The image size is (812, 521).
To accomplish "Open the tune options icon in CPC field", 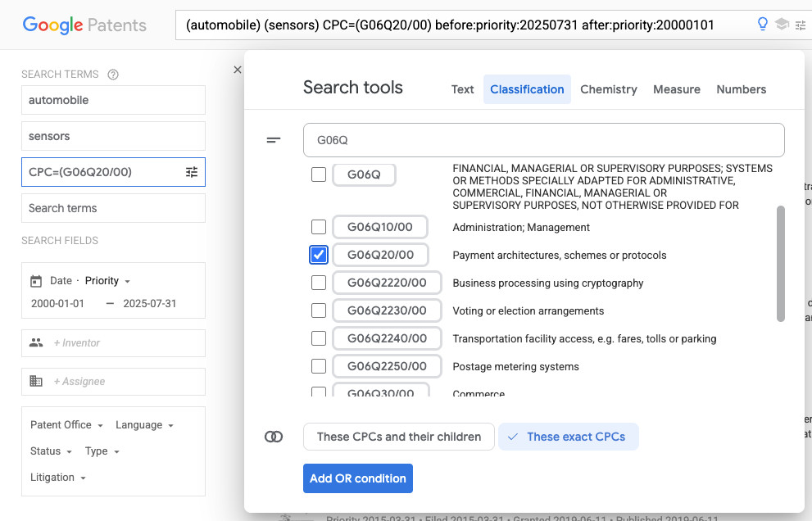I will click(x=192, y=172).
